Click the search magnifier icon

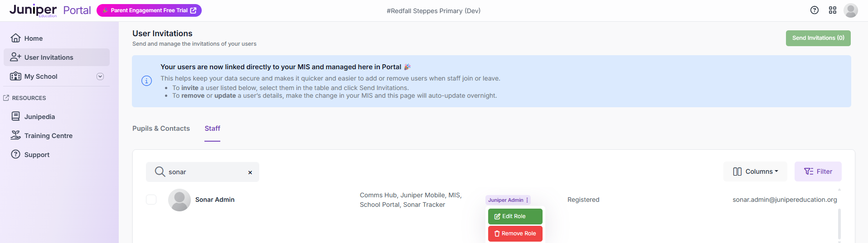[x=160, y=172]
